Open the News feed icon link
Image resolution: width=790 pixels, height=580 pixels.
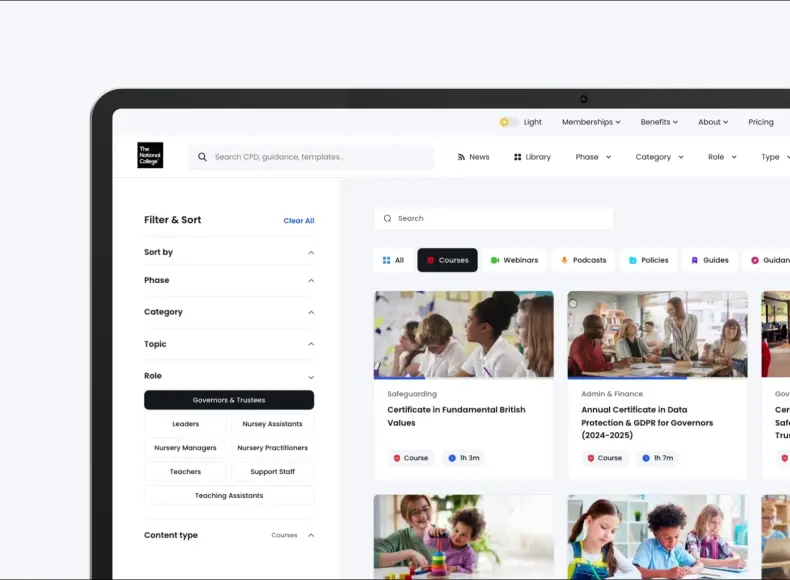[x=462, y=157]
